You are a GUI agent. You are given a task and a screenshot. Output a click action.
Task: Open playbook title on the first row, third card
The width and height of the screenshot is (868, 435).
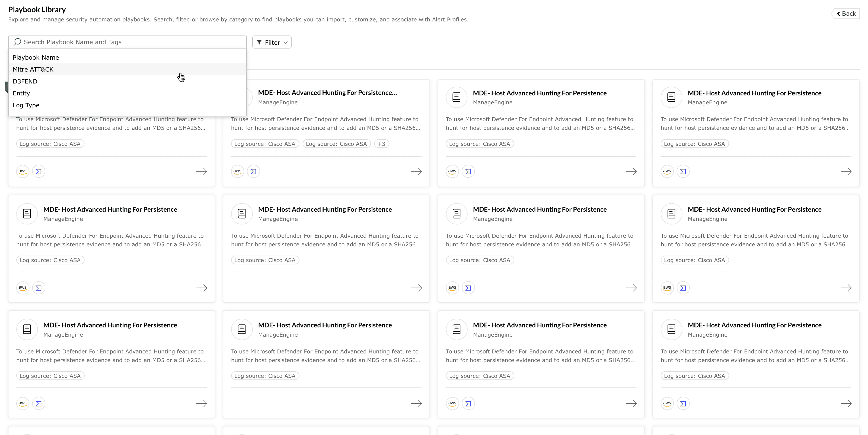point(540,93)
